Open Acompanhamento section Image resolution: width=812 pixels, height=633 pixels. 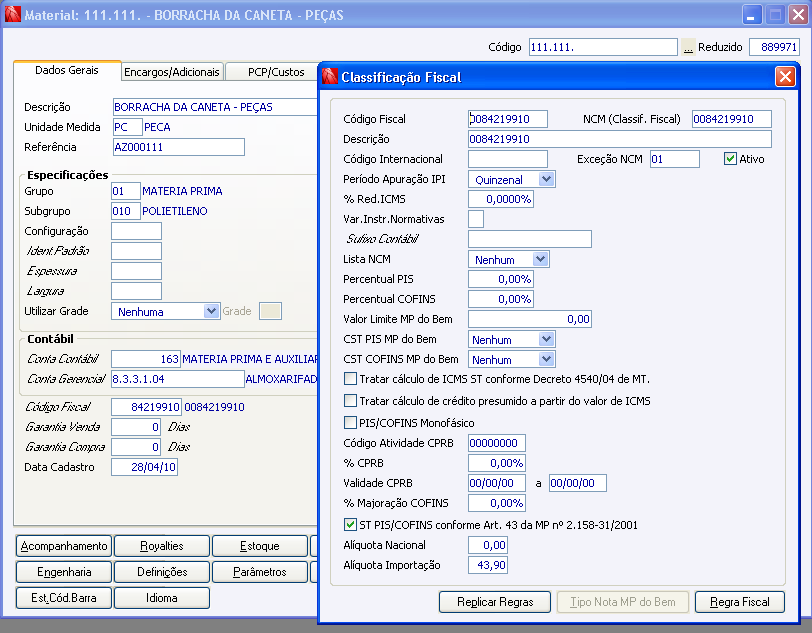pos(64,546)
